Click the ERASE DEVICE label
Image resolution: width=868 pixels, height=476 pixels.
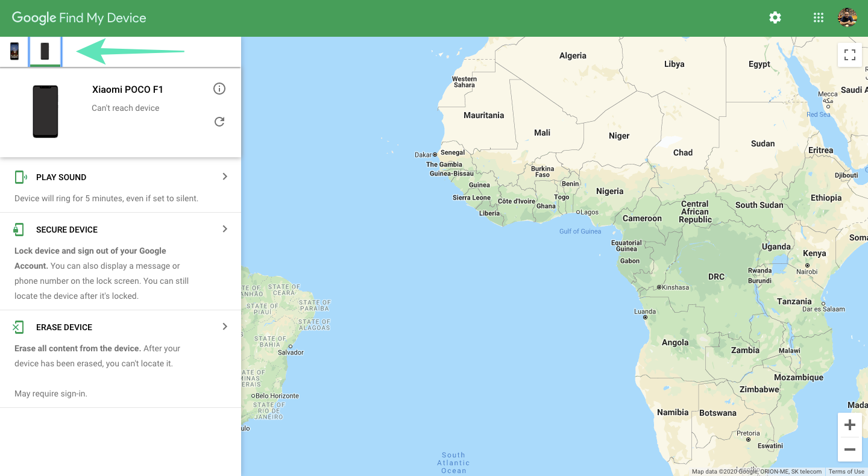(x=64, y=327)
